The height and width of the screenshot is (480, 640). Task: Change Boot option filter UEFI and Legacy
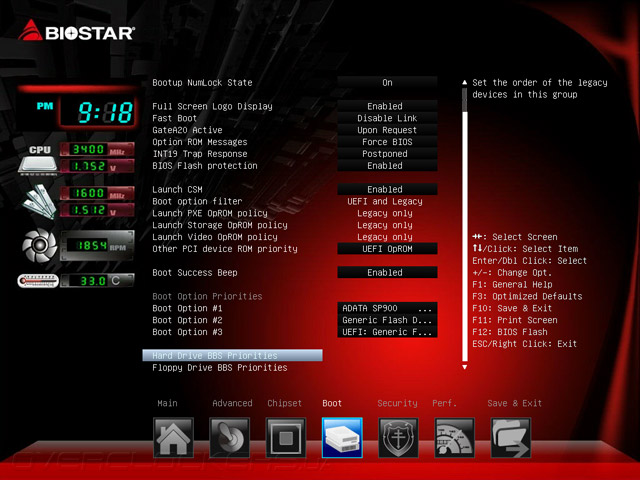pos(385,201)
